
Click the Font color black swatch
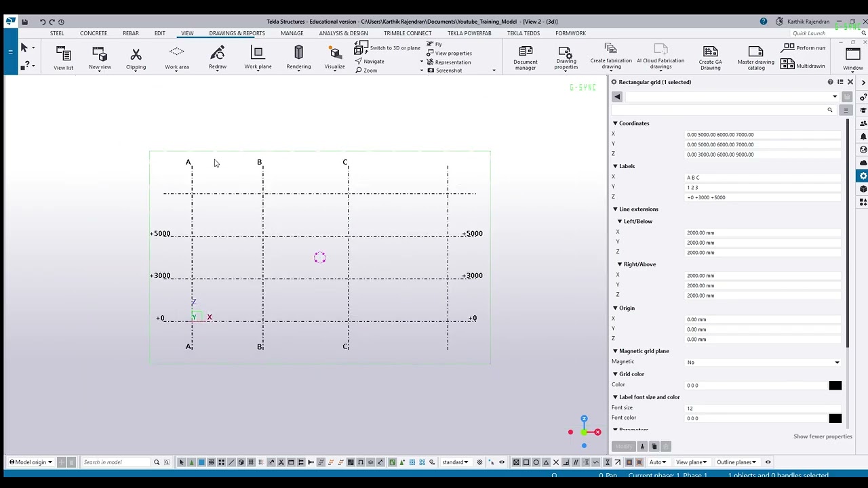coord(835,418)
